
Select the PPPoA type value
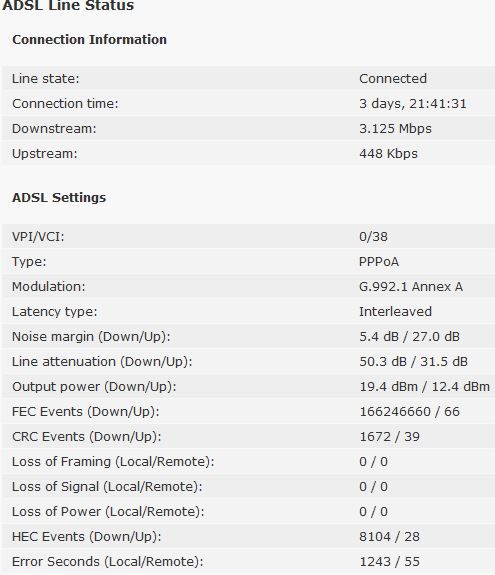click(379, 262)
